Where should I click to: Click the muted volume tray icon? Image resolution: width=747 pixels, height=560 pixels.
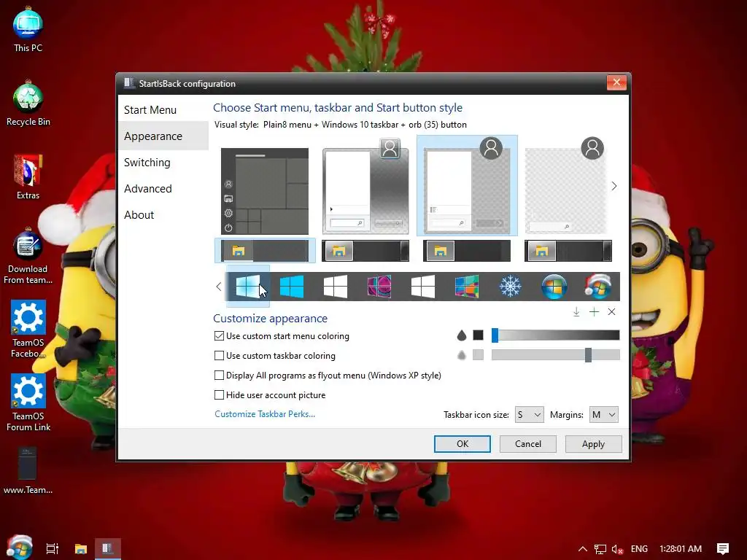(x=617, y=549)
